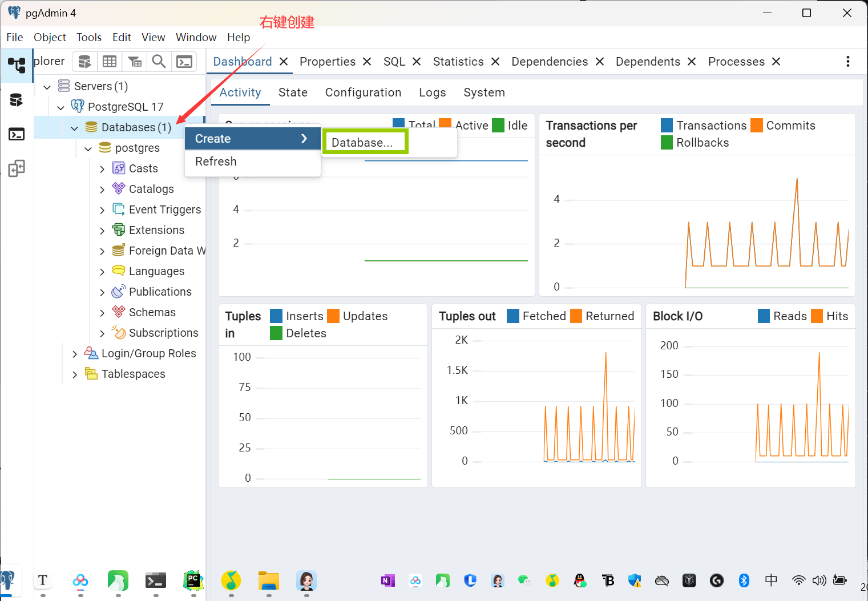Click the Catalogs node icon
This screenshot has width=868, height=601.
[x=119, y=188]
